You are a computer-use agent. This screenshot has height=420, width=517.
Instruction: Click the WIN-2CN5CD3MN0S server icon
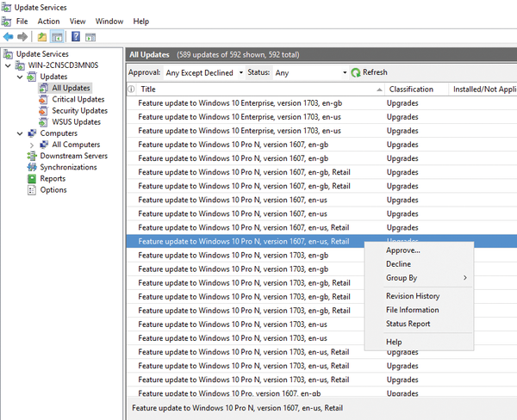click(x=20, y=65)
